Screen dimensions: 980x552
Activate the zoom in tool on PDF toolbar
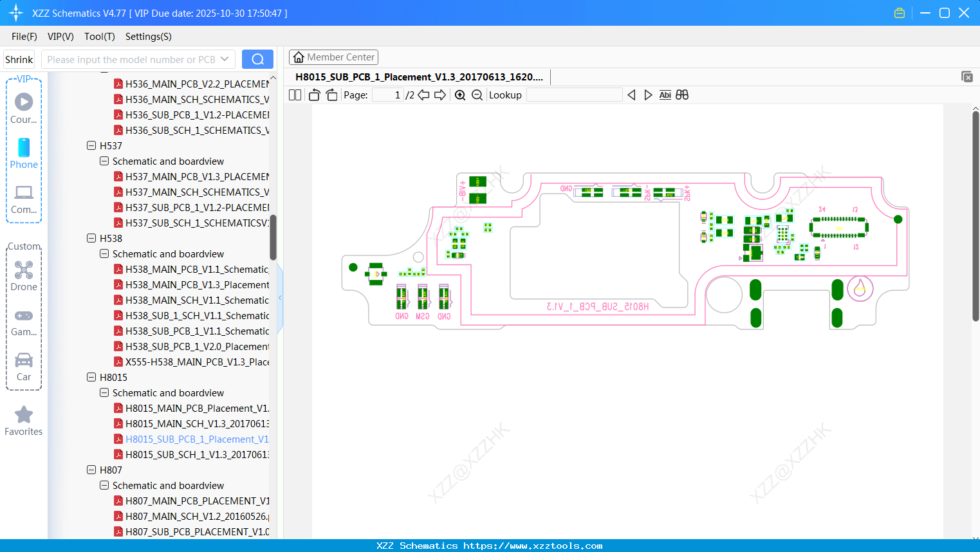click(x=460, y=95)
